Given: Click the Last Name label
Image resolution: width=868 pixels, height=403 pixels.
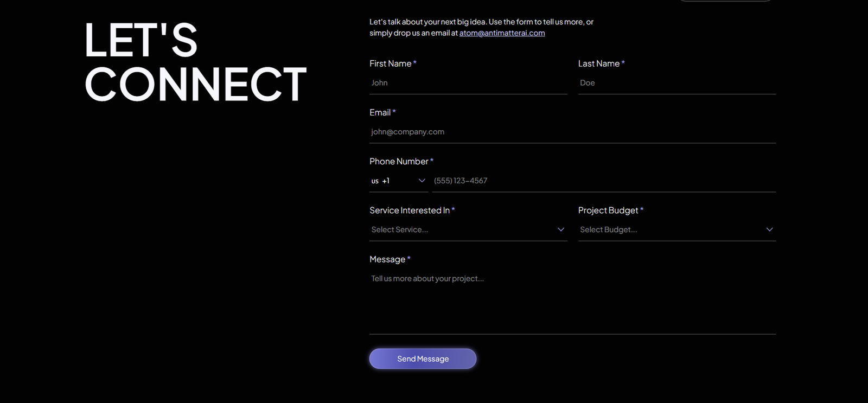Looking at the screenshot, I should click(598, 63).
